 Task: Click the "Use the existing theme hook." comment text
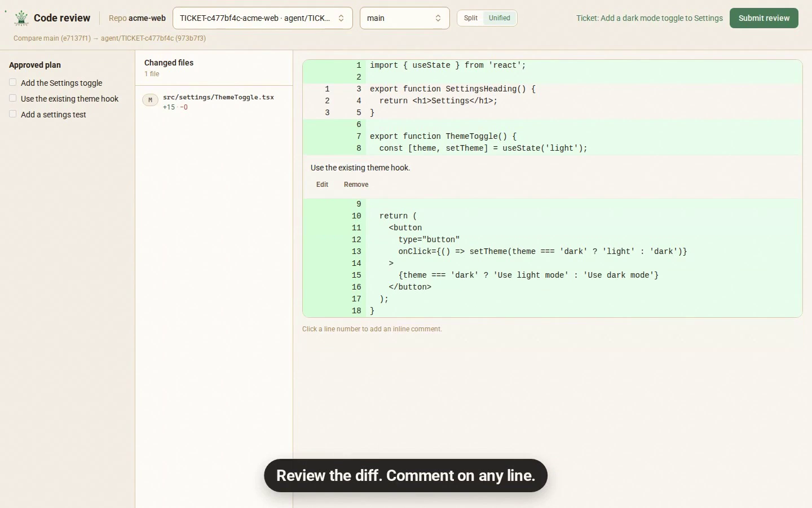[360, 168]
